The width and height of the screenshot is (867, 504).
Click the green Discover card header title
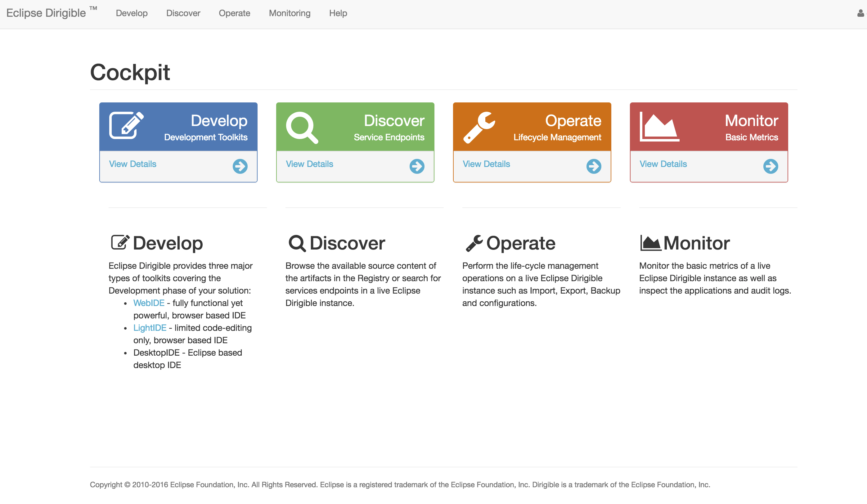394,120
